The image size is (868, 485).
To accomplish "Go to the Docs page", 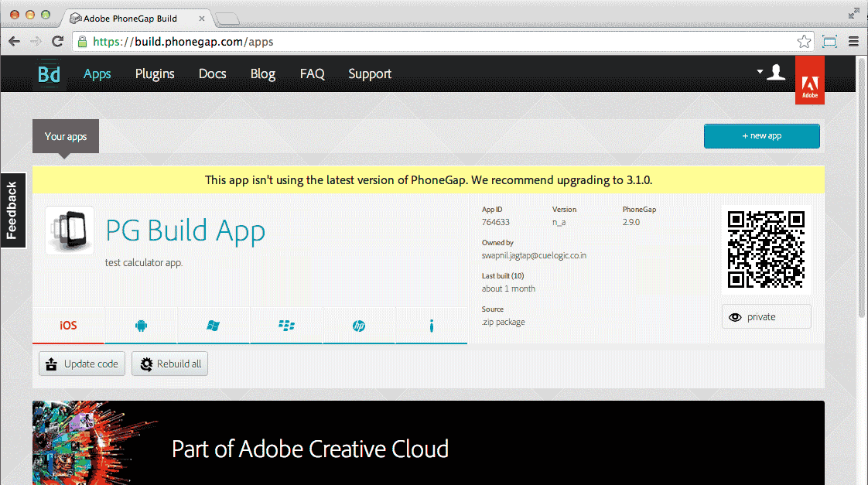I will pyautogui.click(x=212, y=74).
